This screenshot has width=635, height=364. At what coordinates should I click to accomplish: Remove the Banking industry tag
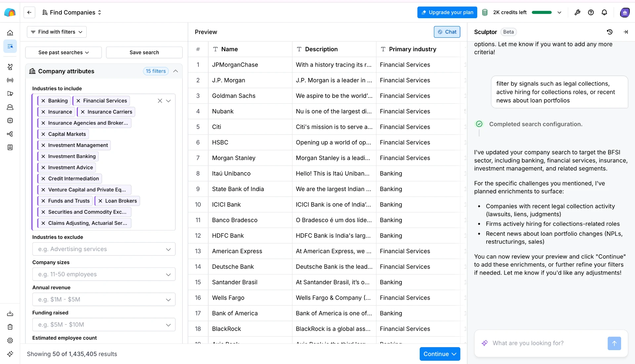(x=43, y=101)
